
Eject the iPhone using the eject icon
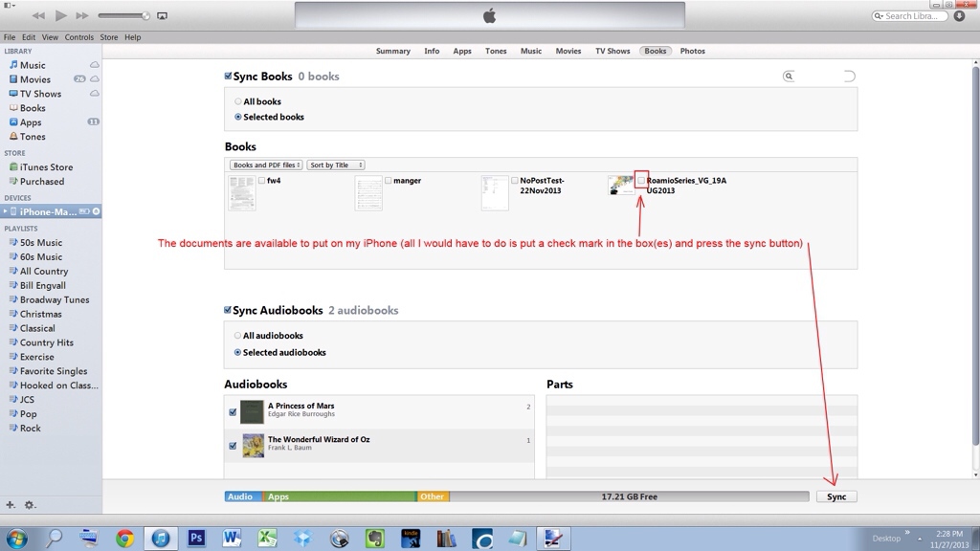[x=97, y=211]
